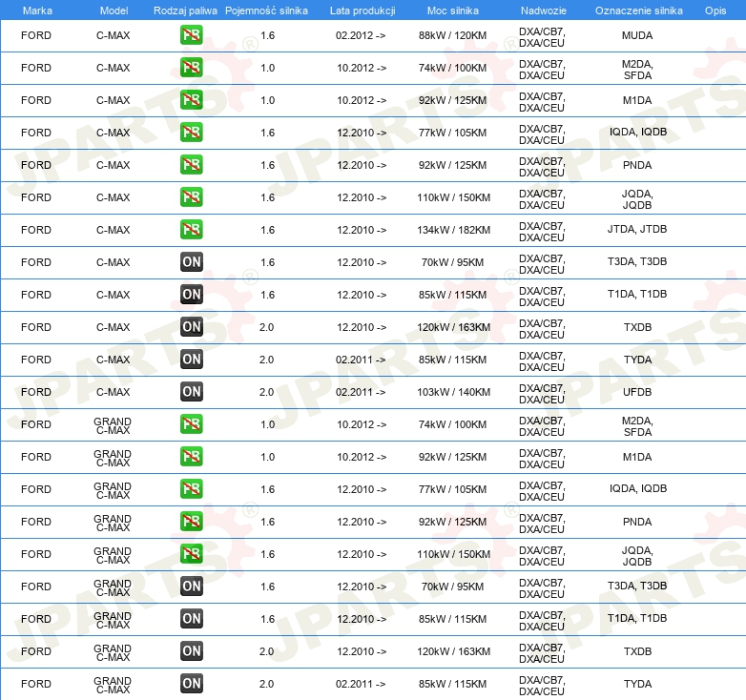
Task: Select the petrol icon in GRAND C-MAX PNDA row
Action: click(x=192, y=522)
